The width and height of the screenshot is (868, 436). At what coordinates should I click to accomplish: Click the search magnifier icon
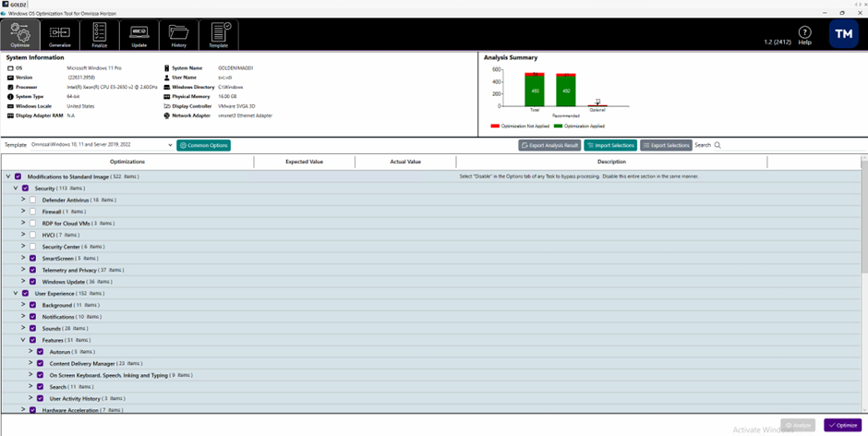(717, 145)
